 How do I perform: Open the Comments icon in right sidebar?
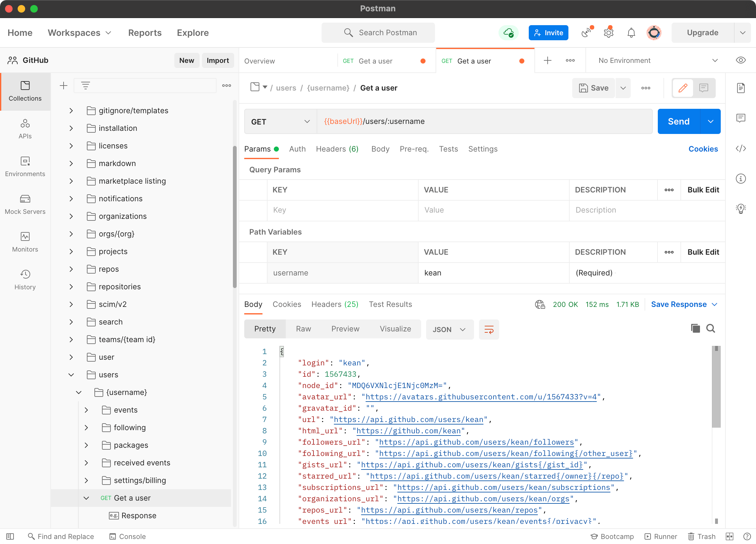(740, 118)
